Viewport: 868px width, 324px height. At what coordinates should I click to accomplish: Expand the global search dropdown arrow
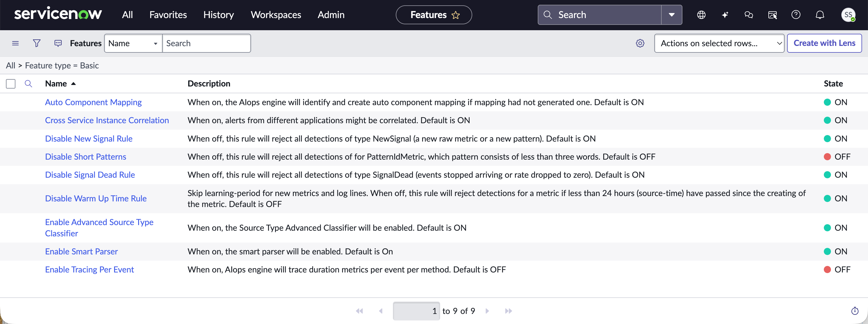(671, 15)
